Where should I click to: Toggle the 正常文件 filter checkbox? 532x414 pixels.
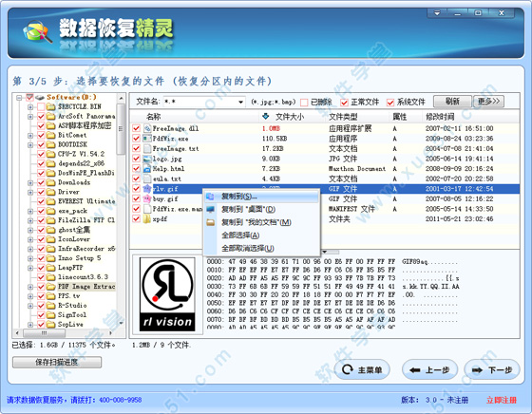[344, 102]
